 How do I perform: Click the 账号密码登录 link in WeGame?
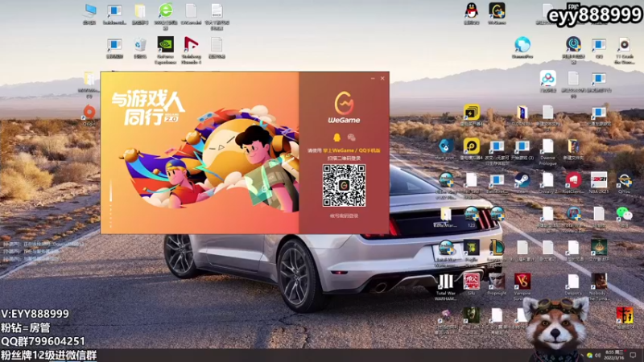tap(345, 216)
